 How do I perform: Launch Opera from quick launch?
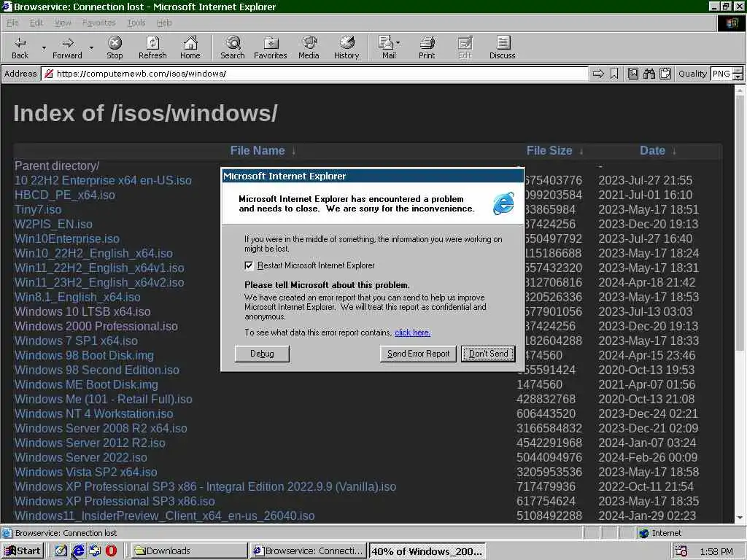tap(111, 551)
